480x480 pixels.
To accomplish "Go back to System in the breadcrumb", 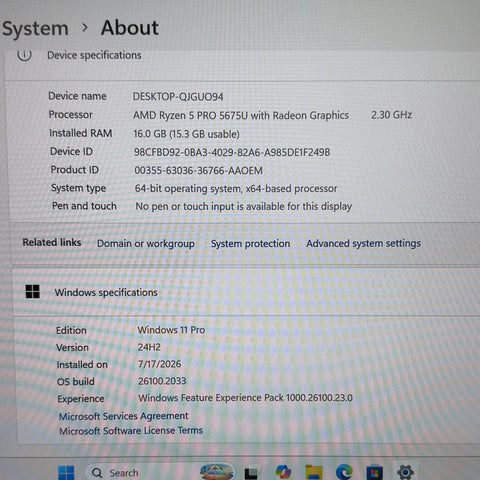I will (x=35, y=29).
